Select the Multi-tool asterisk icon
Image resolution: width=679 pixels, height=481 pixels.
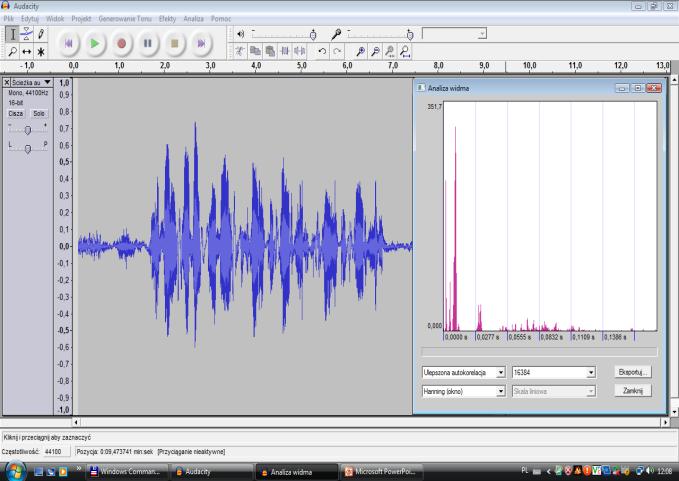[x=41, y=52]
